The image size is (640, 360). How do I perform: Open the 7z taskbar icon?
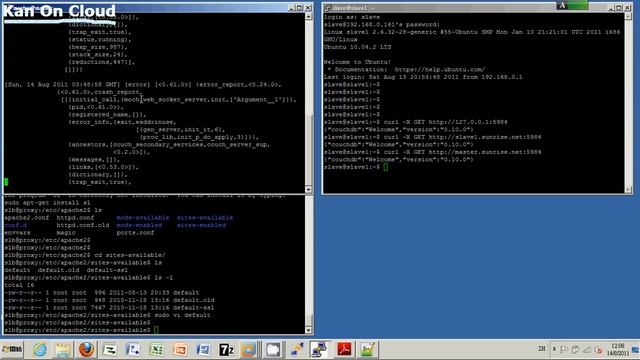pyautogui.click(x=227, y=349)
